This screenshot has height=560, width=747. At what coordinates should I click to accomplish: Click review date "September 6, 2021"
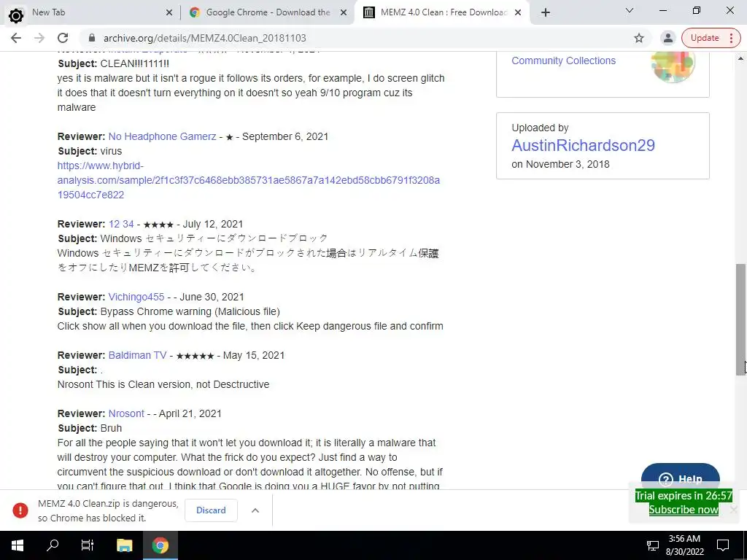(x=285, y=136)
